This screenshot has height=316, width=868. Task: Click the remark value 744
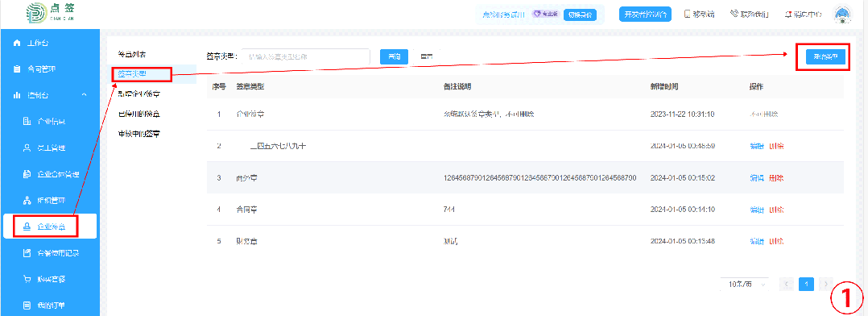click(449, 210)
